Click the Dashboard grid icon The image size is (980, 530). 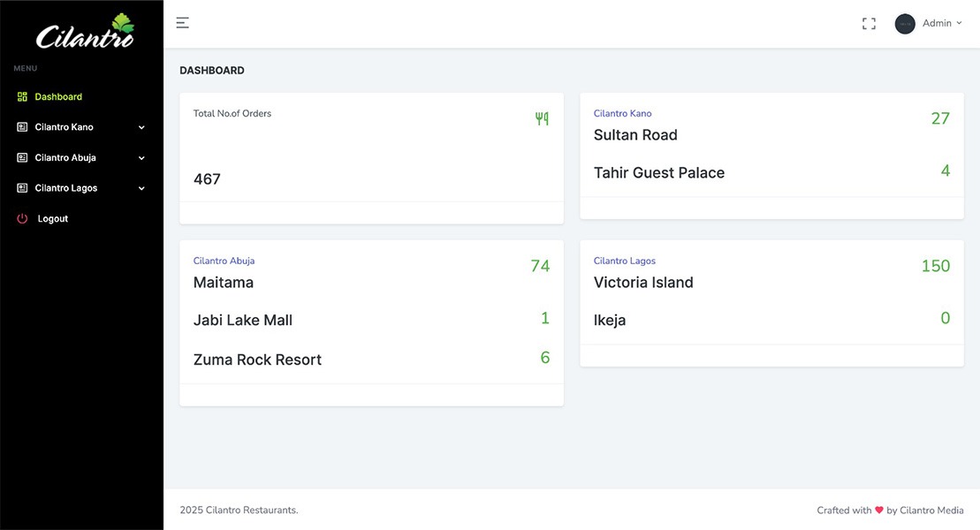(23, 97)
